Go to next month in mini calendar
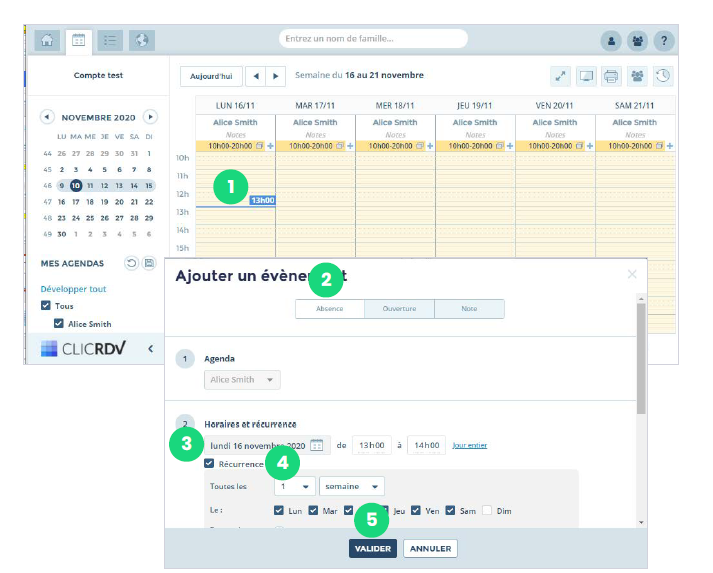Image resolution: width=713 pixels, height=573 pixels. tap(150, 117)
